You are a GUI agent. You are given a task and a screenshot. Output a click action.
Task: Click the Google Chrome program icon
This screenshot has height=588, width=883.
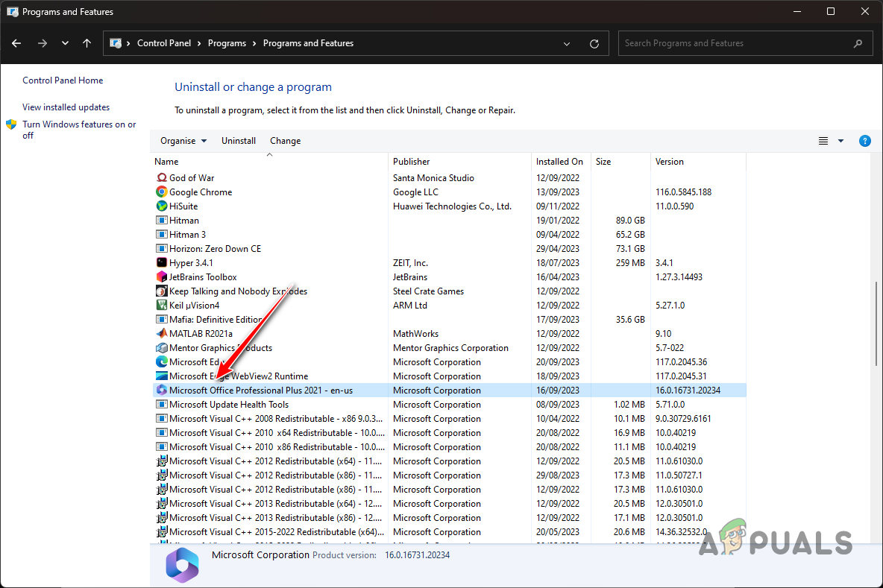[161, 192]
